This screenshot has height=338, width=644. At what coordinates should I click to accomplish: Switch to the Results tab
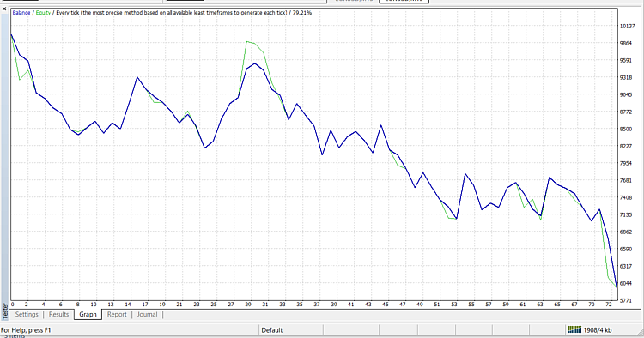pyautogui.click(x=58, y=315)
